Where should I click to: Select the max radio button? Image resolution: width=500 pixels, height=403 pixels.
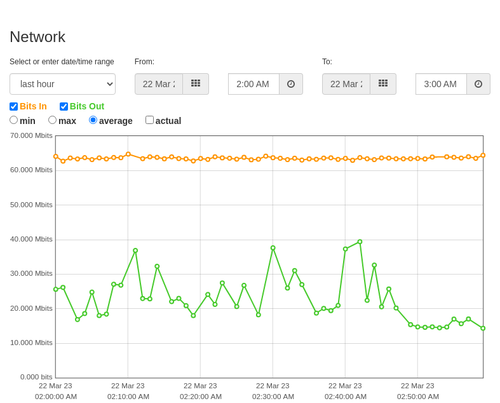click(52, 120)
